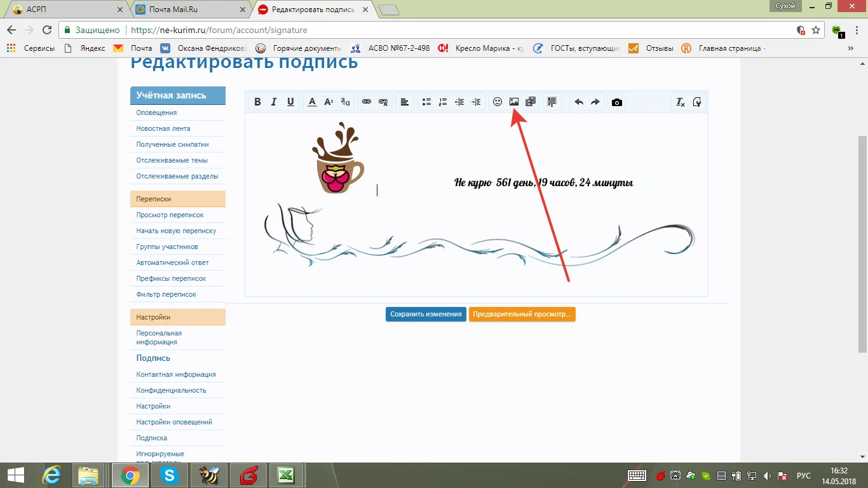868x488 pixels.
Task: Insert a numbered list
Action: click(443, 102)
